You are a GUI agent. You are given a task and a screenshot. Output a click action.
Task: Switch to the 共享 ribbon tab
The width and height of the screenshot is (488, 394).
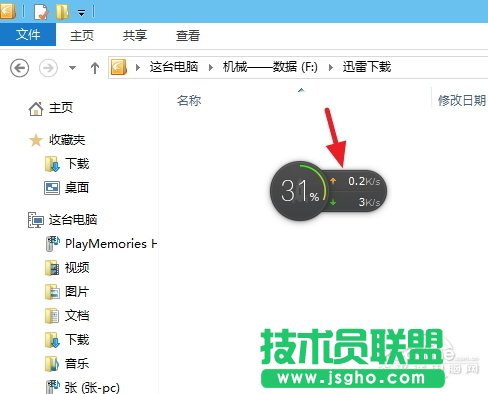(135, 35)
